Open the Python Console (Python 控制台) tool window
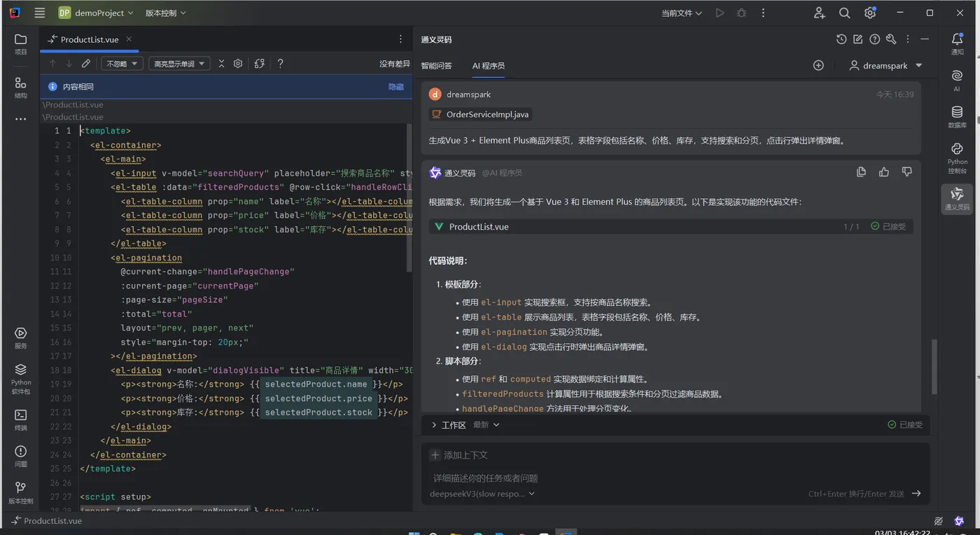Screen dimensions: 980x535 coord(957,158)
